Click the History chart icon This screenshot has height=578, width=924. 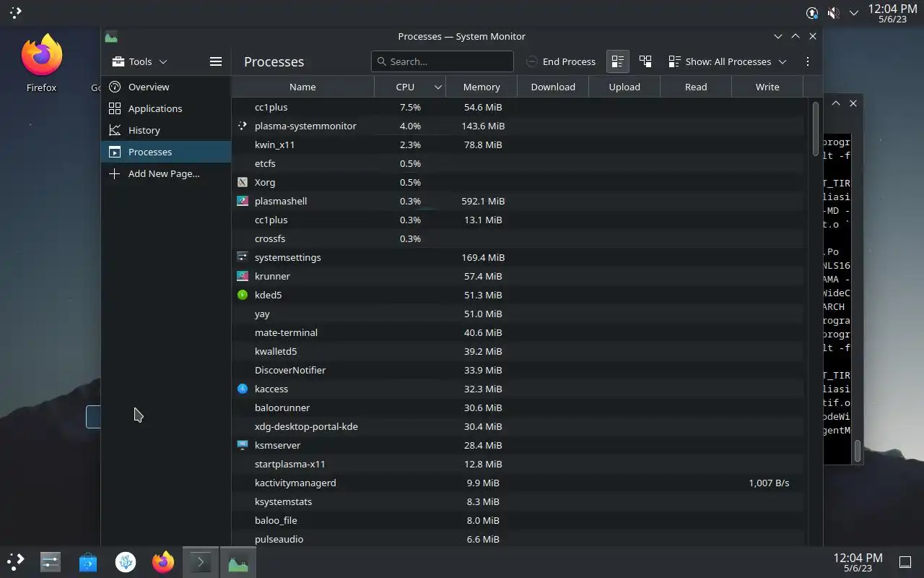pyautogui.click(x=115, y=130)
